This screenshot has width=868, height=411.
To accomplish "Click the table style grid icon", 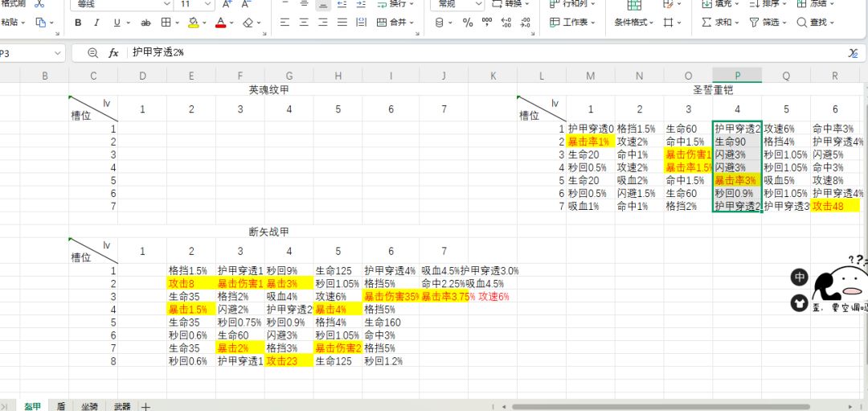I will pos(634,5).
